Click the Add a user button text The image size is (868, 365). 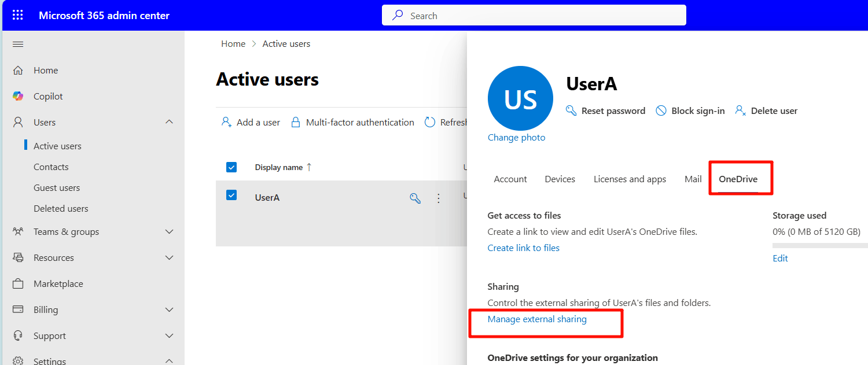(x=258, y=122)
